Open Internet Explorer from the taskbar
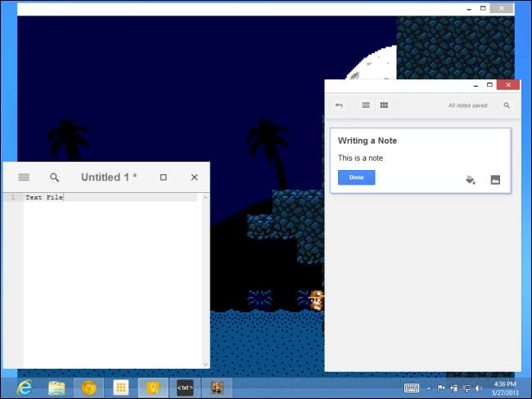The height and width of the screenshot is (399, 532). pyautogui.click(x=25, y=387)
